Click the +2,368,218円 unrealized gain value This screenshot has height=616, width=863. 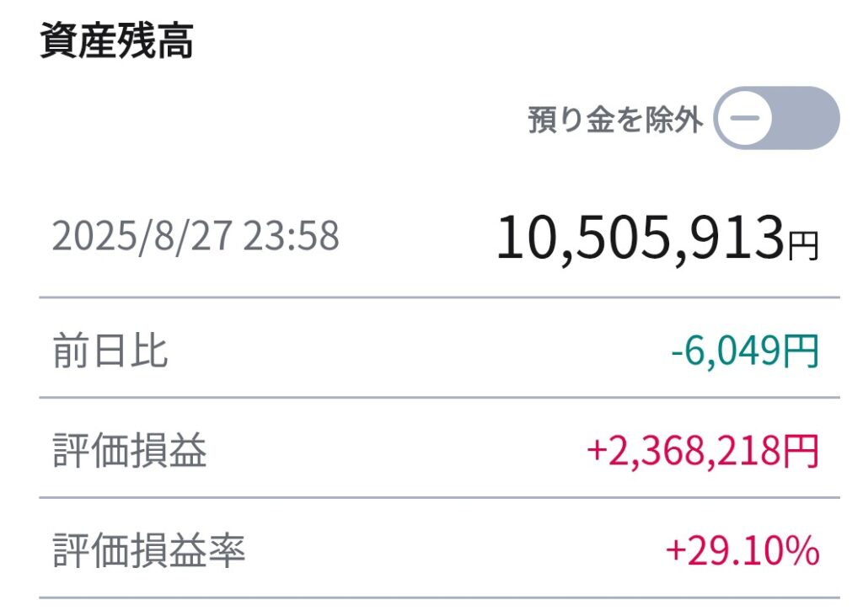[x=702, y=452]
